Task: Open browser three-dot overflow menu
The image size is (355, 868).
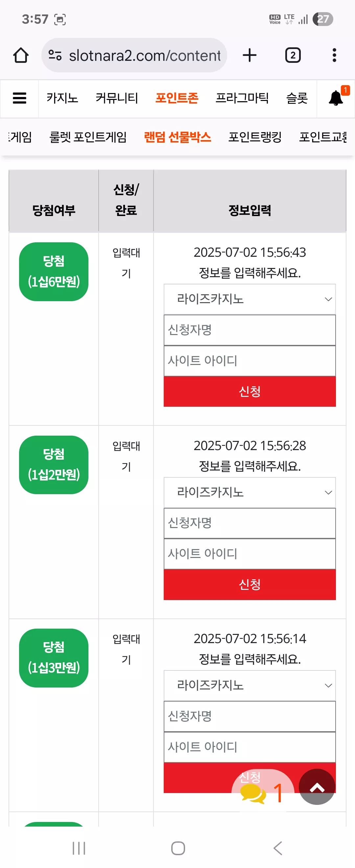Action: click(x=334, y=55)
